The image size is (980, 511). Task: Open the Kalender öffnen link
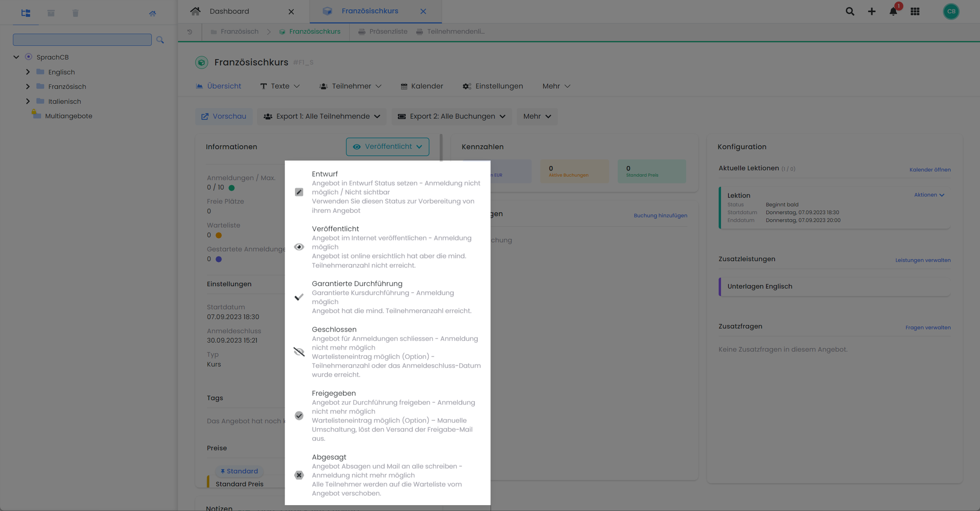click(x=930, y=170)
